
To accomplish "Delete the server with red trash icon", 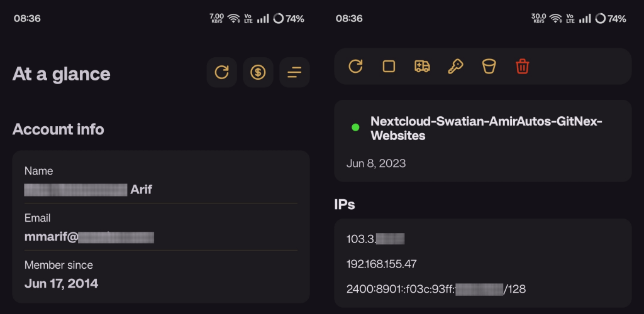I will [x=522, y=66].
